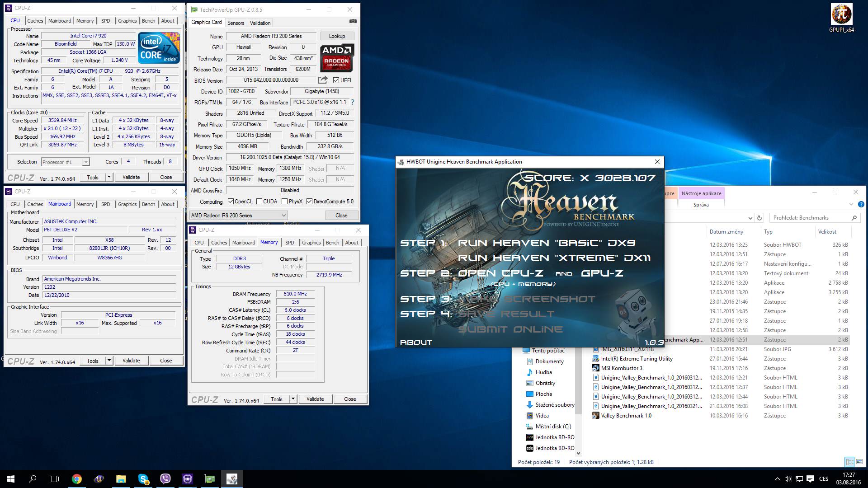Open Skype from the taskbar

pos(143,479)
